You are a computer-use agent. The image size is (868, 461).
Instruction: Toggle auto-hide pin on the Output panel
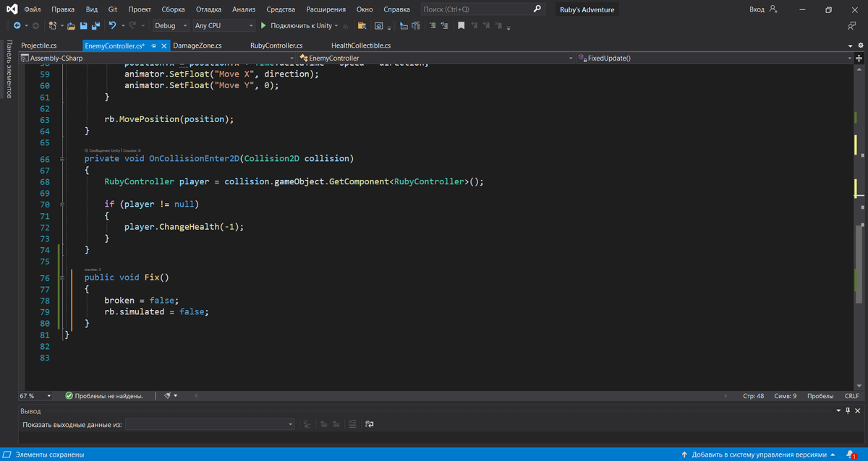[848, 410]
